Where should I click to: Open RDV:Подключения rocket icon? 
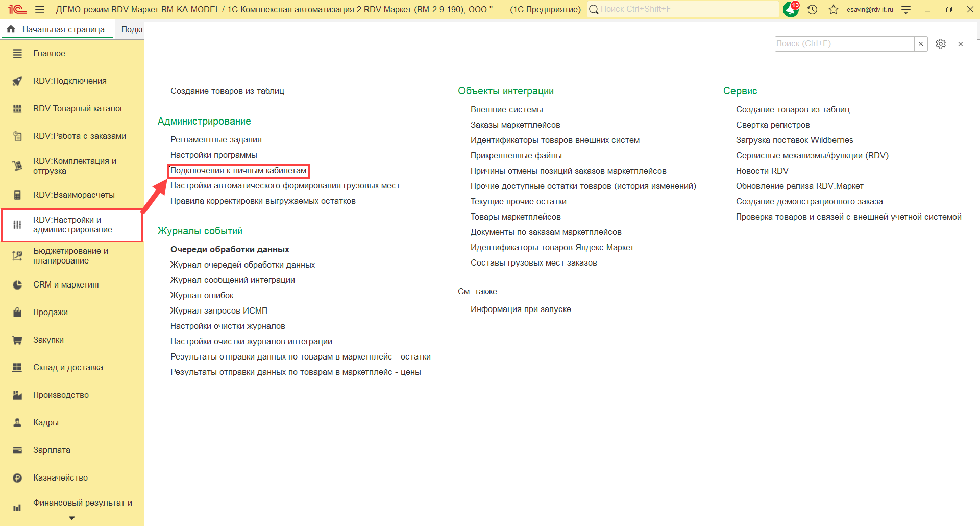click(17, 81)
